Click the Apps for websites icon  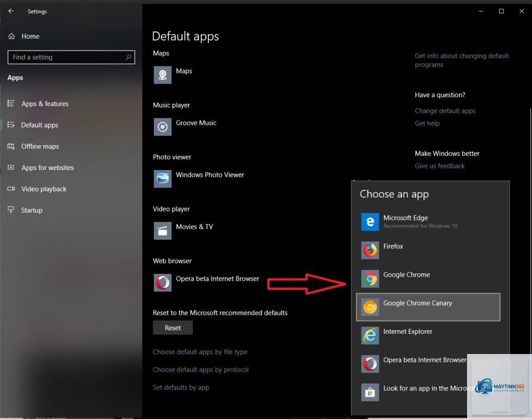[x=11, y=167]
